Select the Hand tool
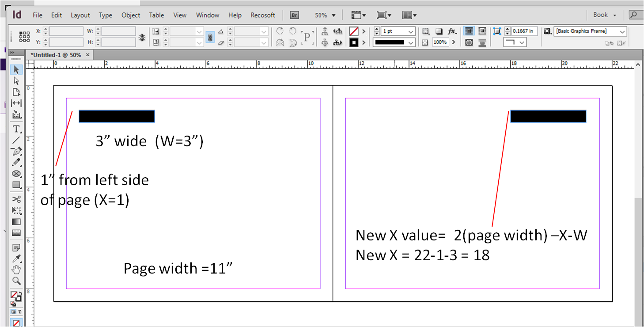Viewport: 644px width, 327px height. pos(16,269)
